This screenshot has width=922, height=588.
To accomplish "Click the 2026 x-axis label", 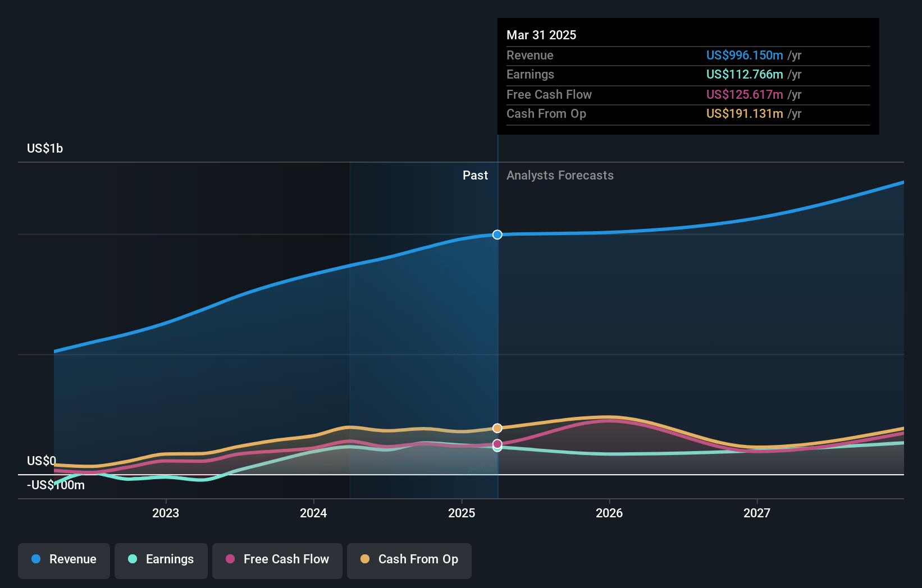I will click(x=609, y=513).
